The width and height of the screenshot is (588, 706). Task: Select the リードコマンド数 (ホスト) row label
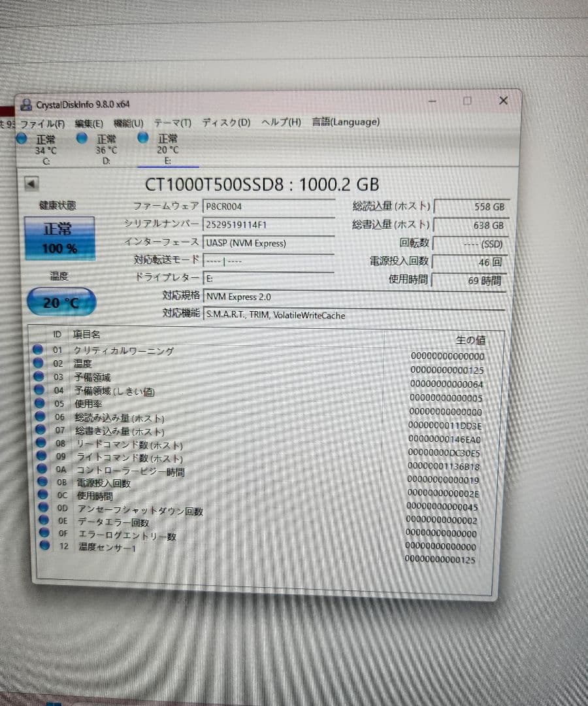[130, 445]
